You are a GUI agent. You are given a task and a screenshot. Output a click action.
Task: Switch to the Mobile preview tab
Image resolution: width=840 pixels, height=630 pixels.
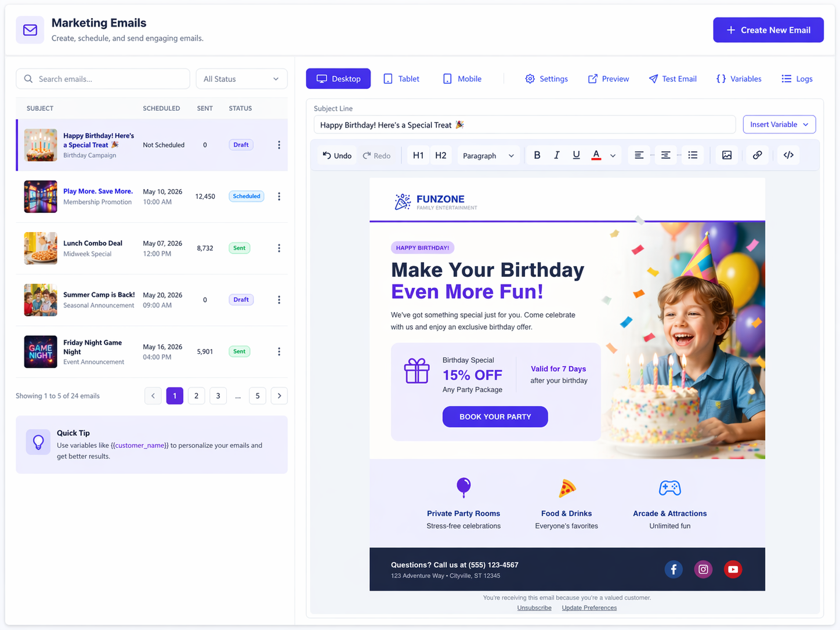point(461,78)
